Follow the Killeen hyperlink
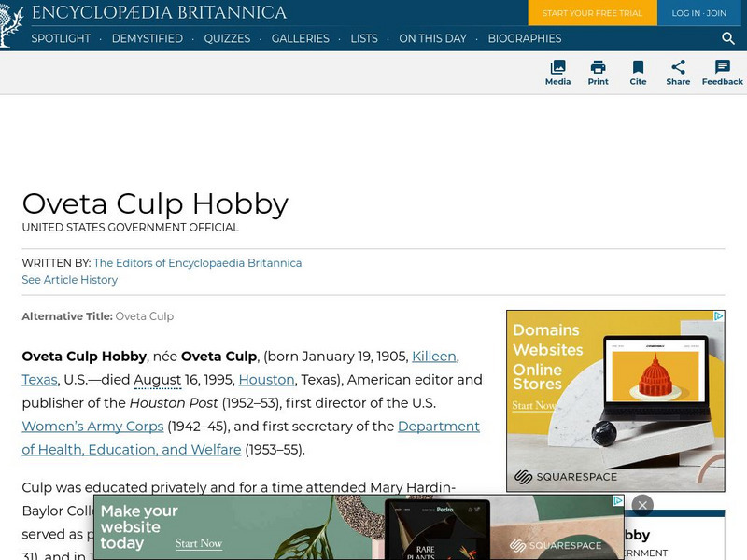747x560 pixels. click(434, 357)
